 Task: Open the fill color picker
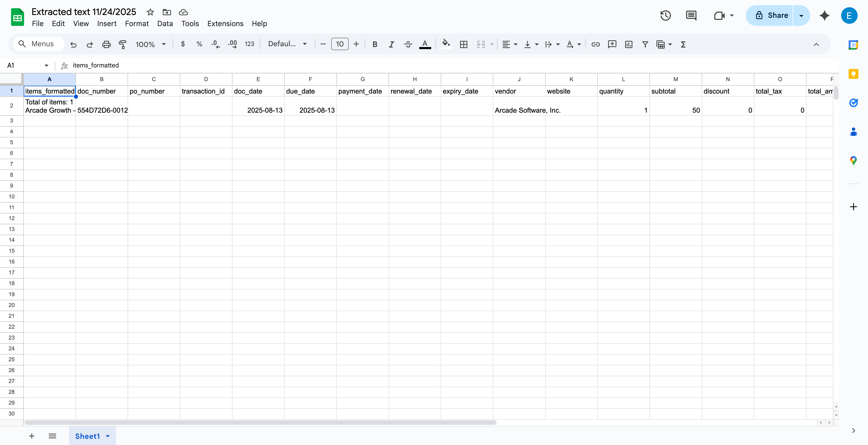446,44
